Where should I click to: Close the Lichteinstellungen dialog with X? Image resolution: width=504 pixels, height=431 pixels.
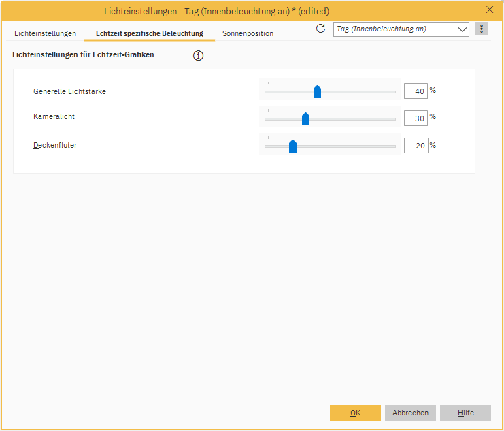(490, 10)
